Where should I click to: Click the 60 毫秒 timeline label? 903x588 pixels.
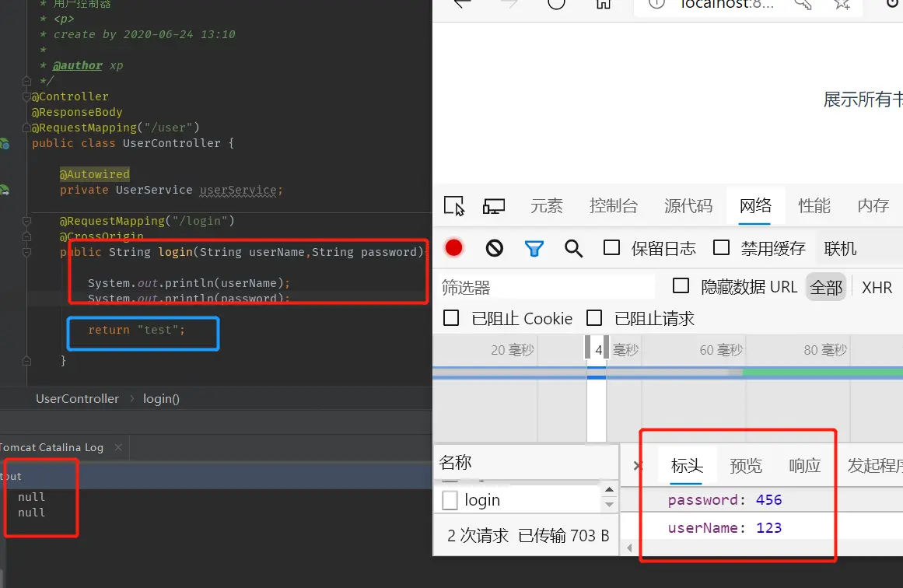[x=721, y=349]
